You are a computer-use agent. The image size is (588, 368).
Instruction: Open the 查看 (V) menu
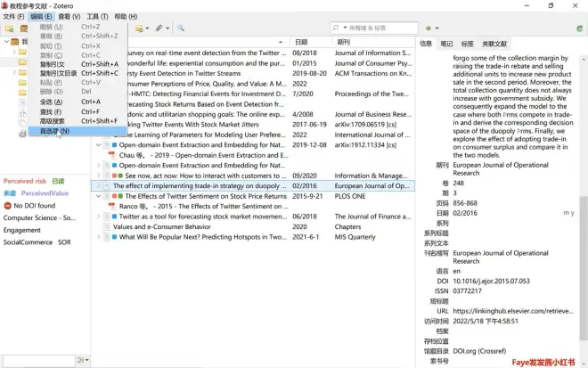click(69, 17)
